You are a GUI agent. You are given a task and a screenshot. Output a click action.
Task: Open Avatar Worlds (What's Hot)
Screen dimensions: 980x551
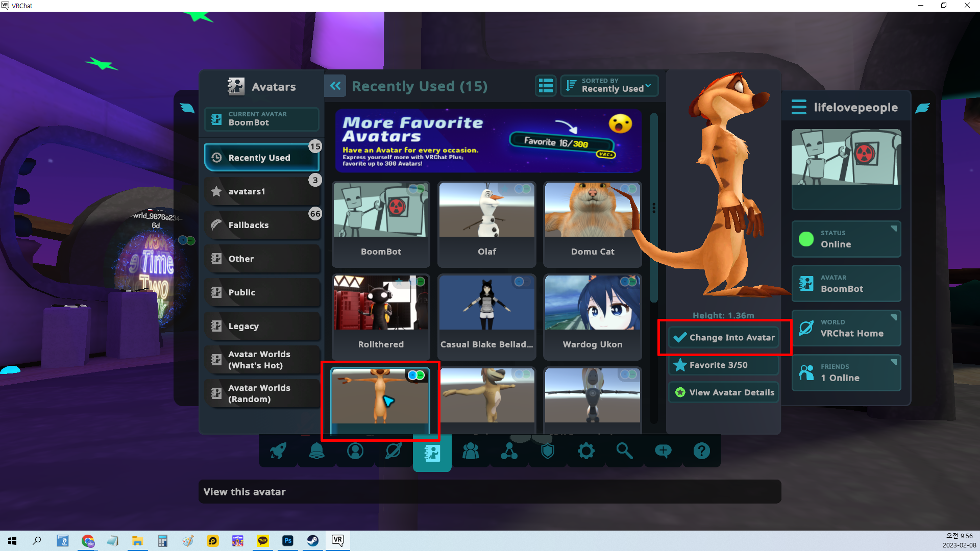(x=262, y=360)
